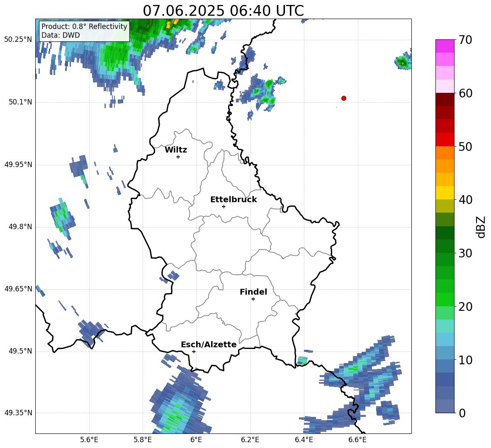Click the Ettelbruck station label
Screen dimensions: 491x448
point(233,200)
